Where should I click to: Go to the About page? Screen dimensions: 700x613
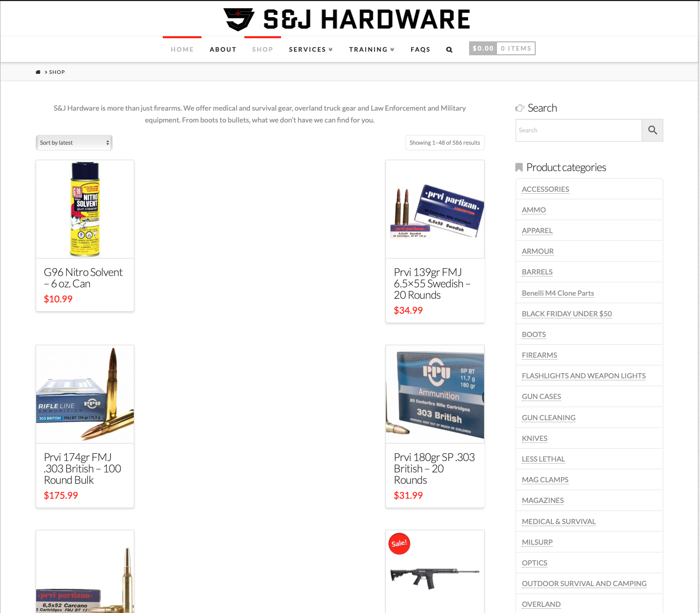coord(223,50)
